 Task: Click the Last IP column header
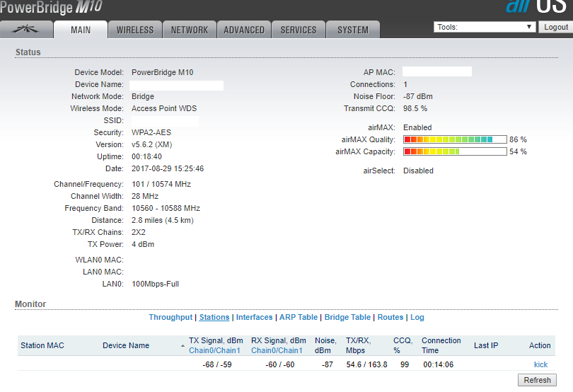point(486,345)
